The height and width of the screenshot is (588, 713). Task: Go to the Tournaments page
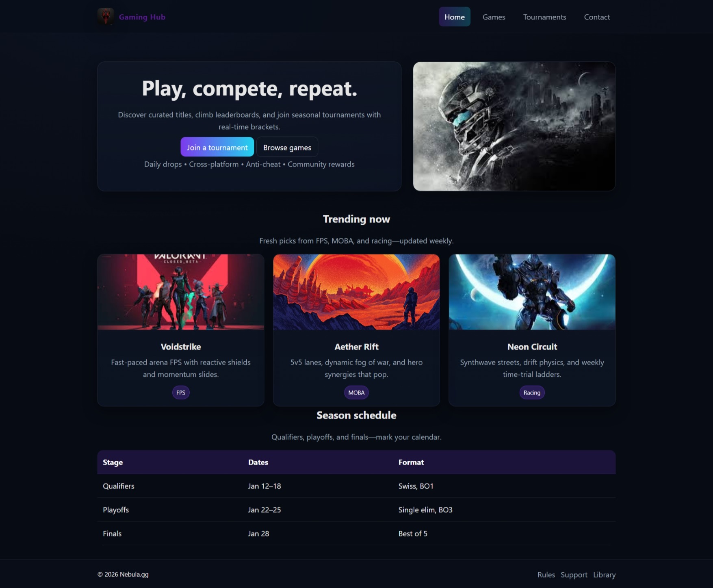(544, 17)
